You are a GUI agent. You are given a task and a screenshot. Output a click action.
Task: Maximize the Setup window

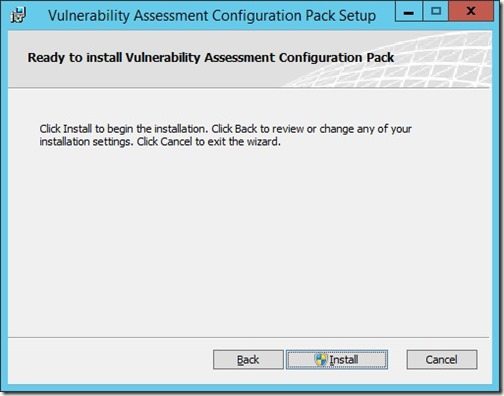pyautogui.click(x=436, y=11)
